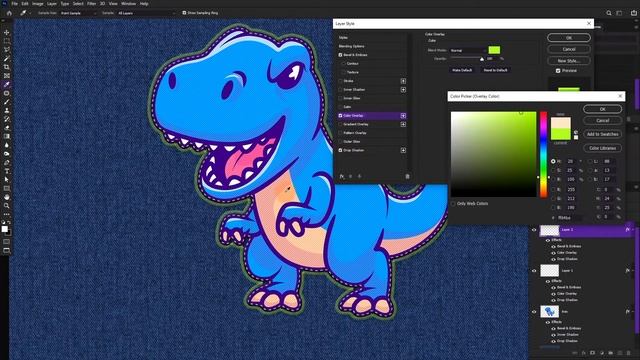The height and width of the screenshot is (360, 640).
Task: Uncheck Bevel & Emboss effect
Action: (340, 55)
